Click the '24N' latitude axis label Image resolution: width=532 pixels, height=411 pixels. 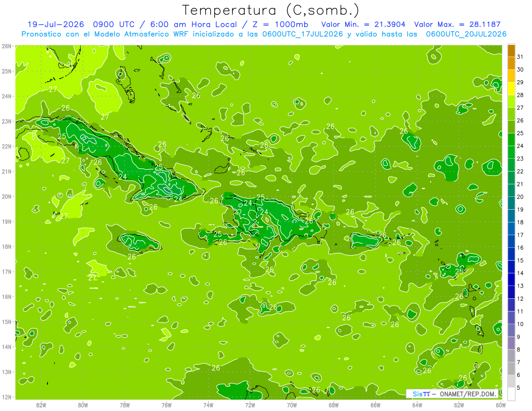(6, 96)
